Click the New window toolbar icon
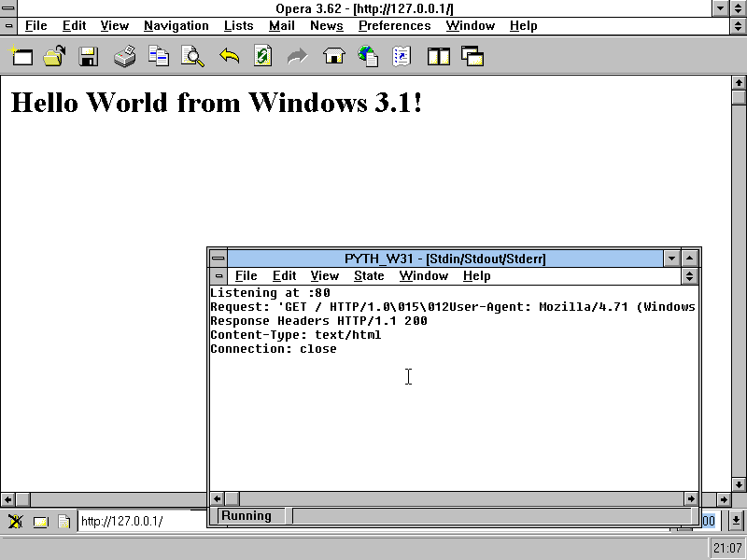This screenshot has width=747, height=560. pyautogui.click(x=21, y=57)
